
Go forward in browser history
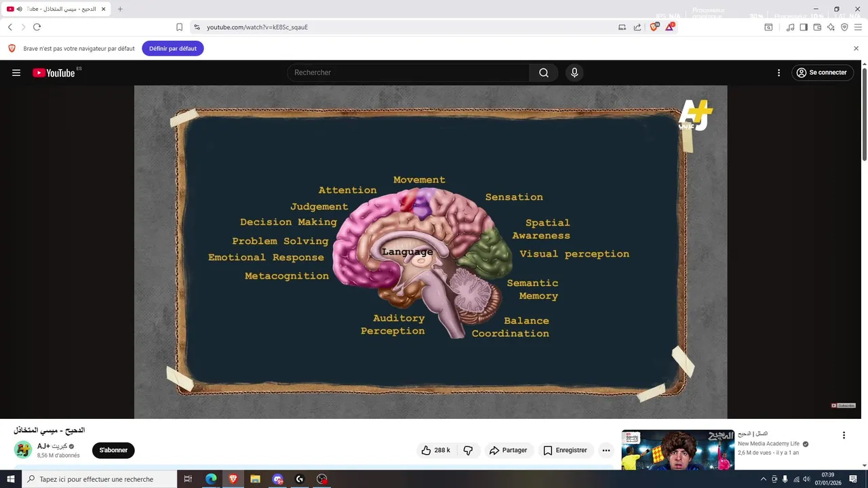[23, 27]
